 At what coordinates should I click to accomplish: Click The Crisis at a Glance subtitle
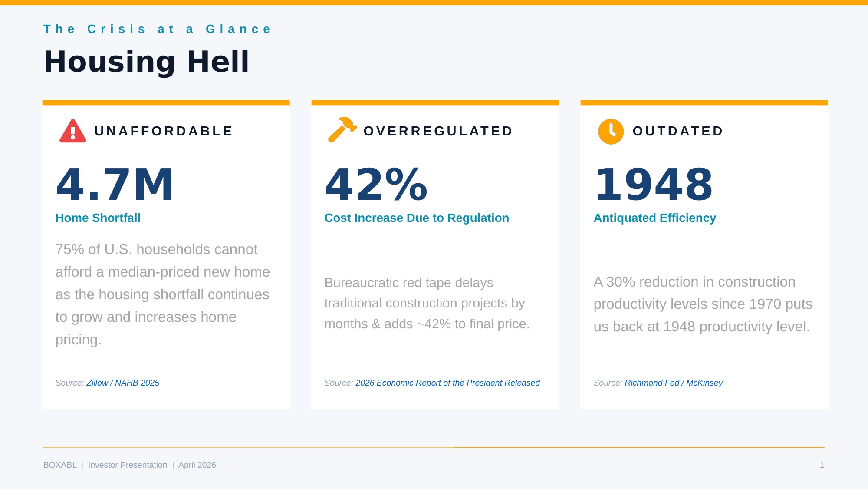pos(157,29)
